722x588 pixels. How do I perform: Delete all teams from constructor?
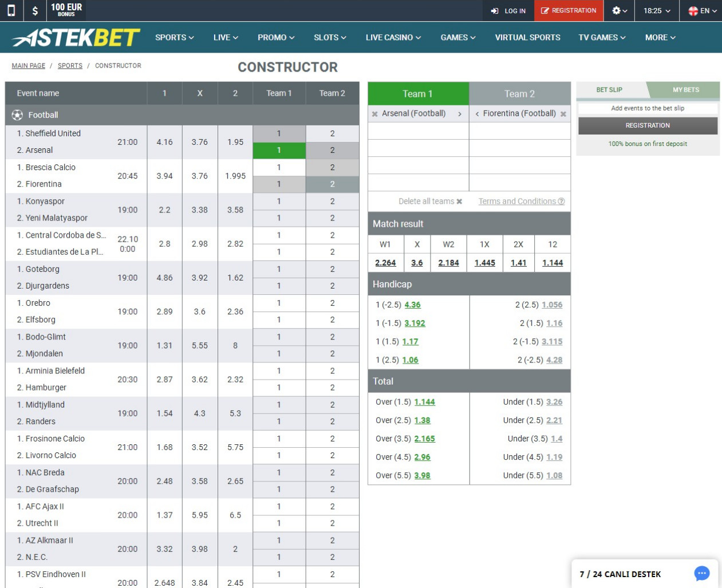[x=430, y=202]
